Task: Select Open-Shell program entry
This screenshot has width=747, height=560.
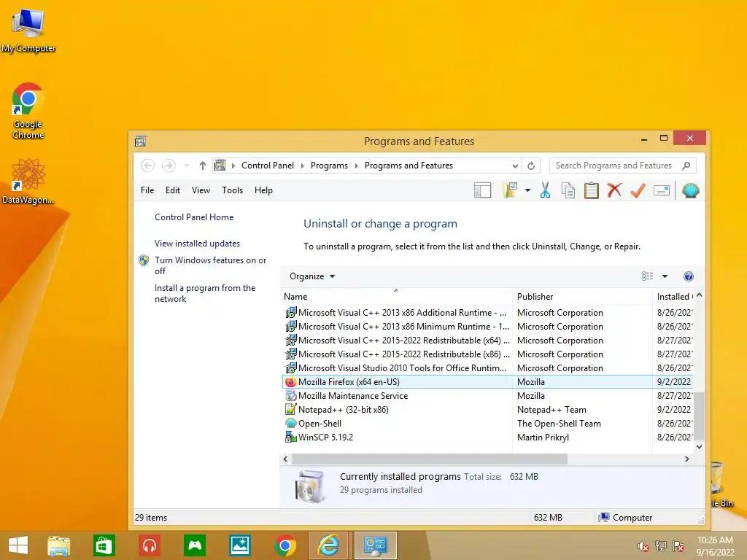Action: click(x=487, y=424)
